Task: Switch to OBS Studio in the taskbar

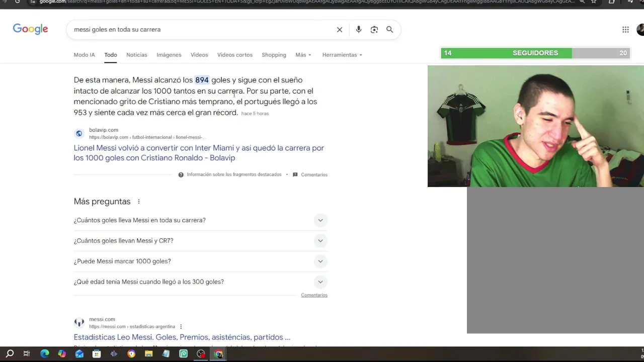Action: pos(201,354)
